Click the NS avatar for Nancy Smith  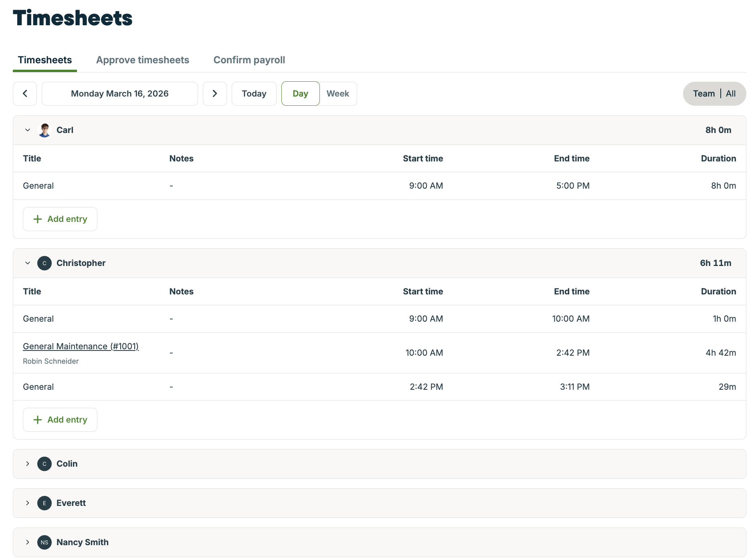coord(44,542)
